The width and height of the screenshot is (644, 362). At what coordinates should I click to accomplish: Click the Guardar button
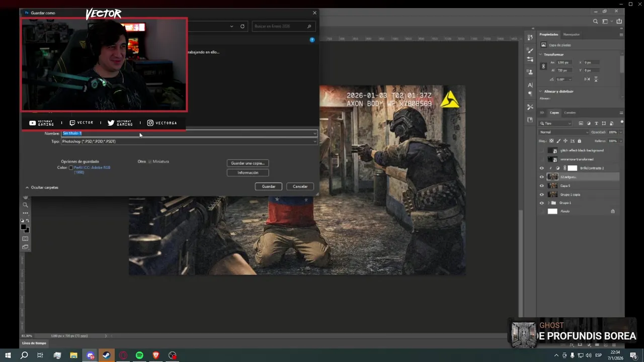(269, 187)
